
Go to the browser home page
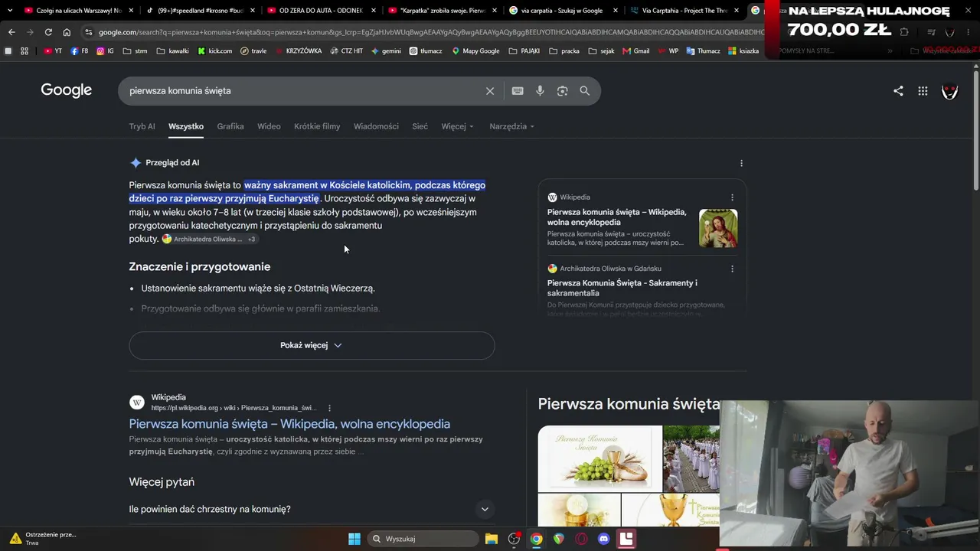67,32
